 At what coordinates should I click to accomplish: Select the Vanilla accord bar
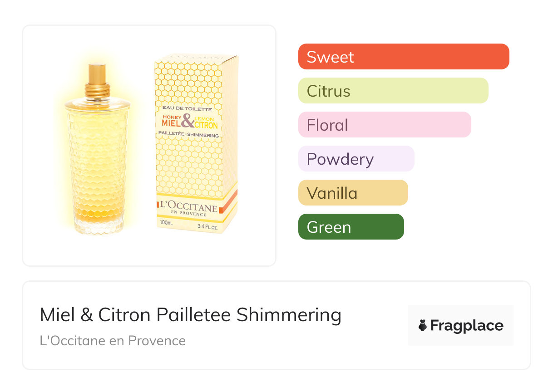[353, 193]
